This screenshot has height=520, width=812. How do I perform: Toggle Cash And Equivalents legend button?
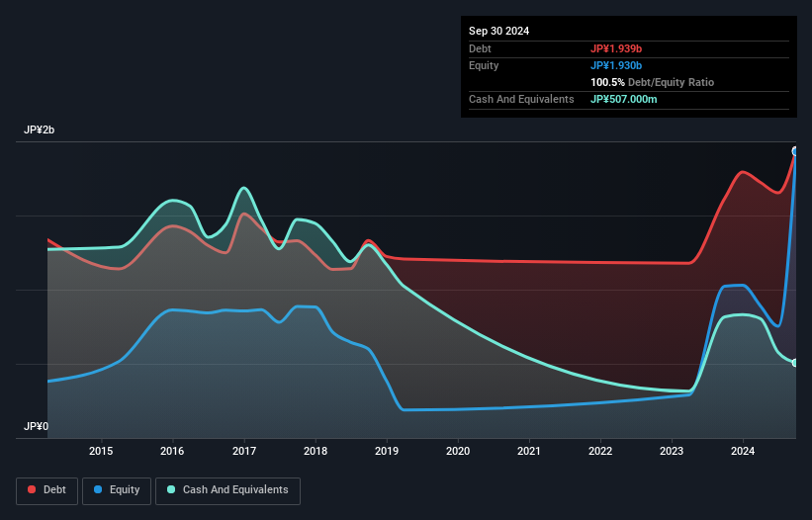coord(227,490)
